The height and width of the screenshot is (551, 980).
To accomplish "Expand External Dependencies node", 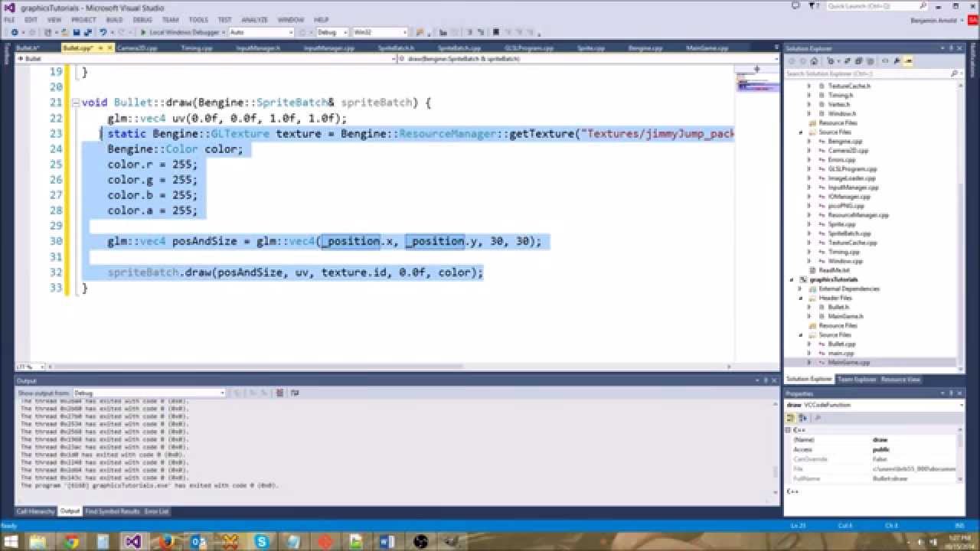I will tap(801, 289).
